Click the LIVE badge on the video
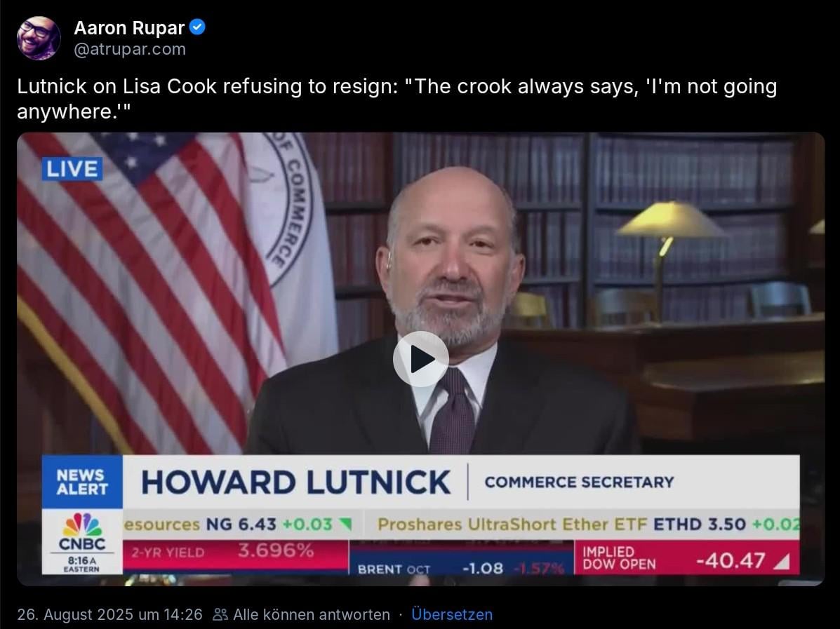 pos(72,168)
